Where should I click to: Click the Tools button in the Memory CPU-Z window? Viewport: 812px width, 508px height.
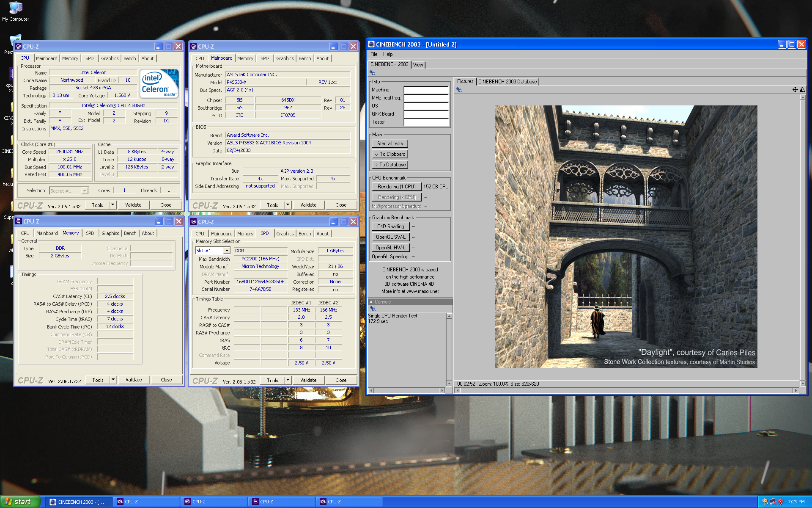[x=98, y=380]
